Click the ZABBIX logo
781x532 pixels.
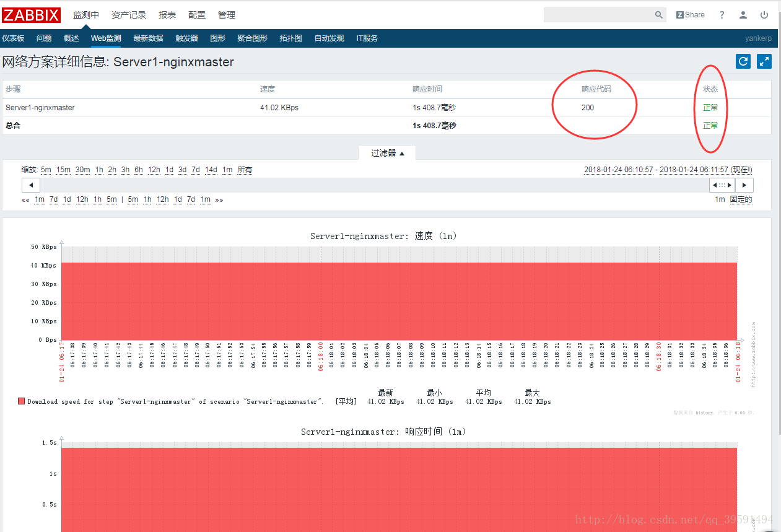pos(31,14)
